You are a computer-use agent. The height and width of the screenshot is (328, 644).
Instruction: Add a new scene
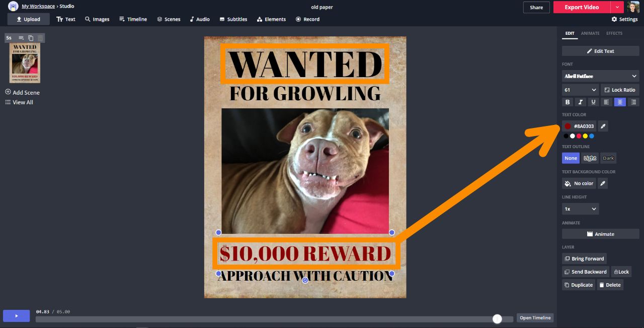coord(22,92)
